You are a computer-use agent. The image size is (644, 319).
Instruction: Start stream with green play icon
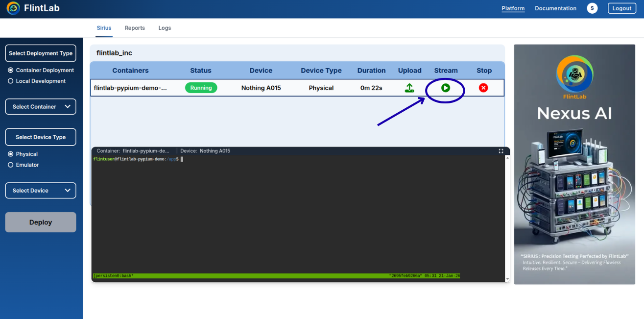(445, 88)
